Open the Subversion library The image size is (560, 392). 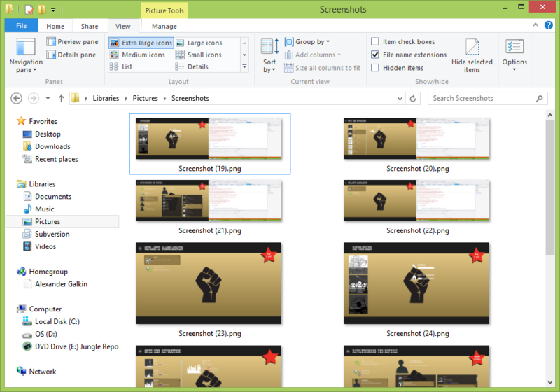click(x=46, y=234)
